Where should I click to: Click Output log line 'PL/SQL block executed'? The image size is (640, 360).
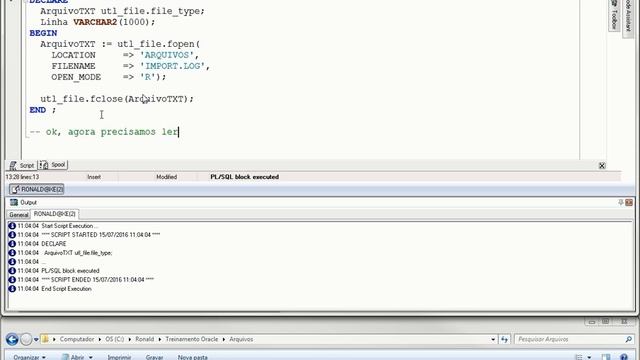(70, 271)
